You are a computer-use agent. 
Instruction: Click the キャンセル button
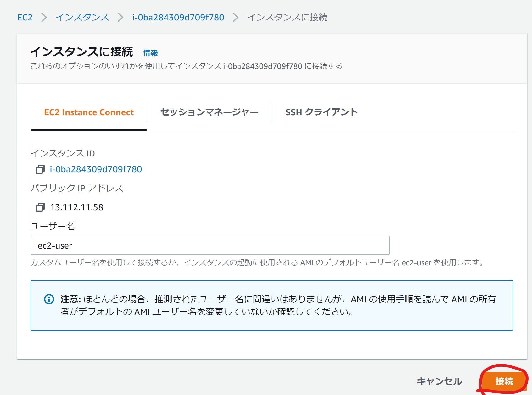(439, 381)
